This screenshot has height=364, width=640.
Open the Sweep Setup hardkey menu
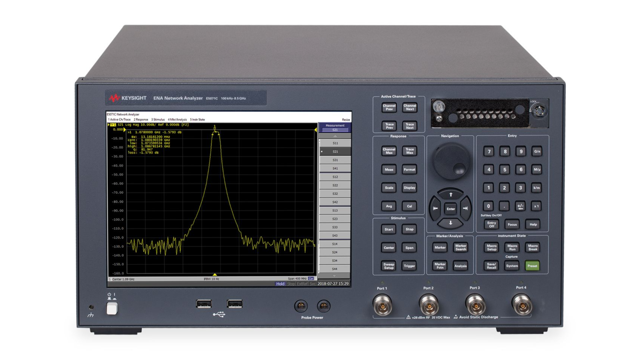click(x=388, y=266)
